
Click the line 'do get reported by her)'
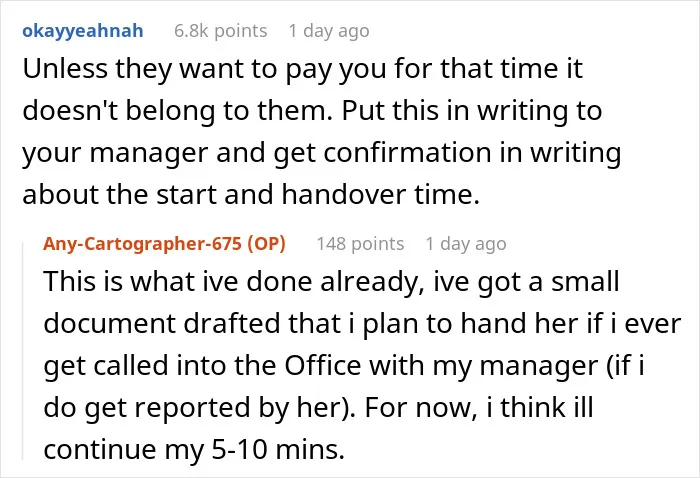(318, 408)
